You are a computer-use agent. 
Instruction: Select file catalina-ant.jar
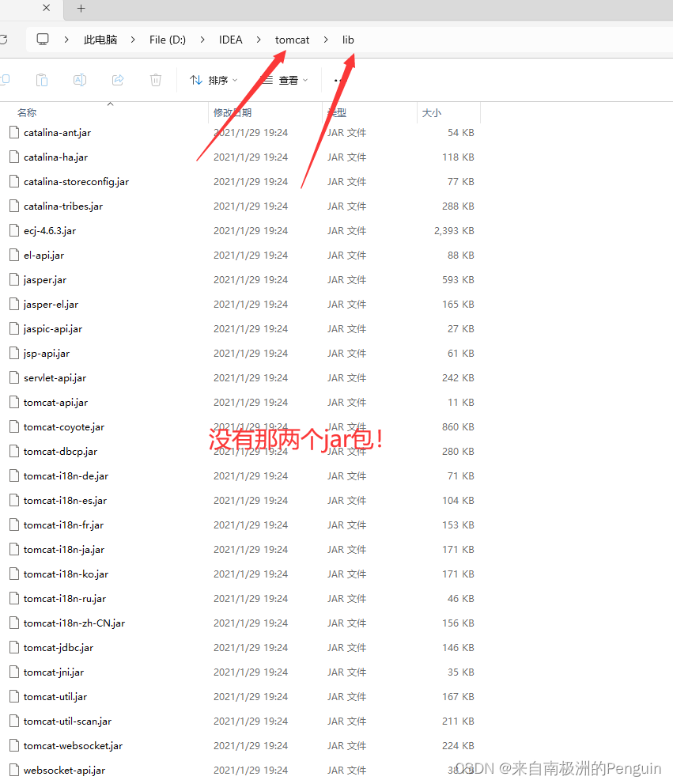57,132
